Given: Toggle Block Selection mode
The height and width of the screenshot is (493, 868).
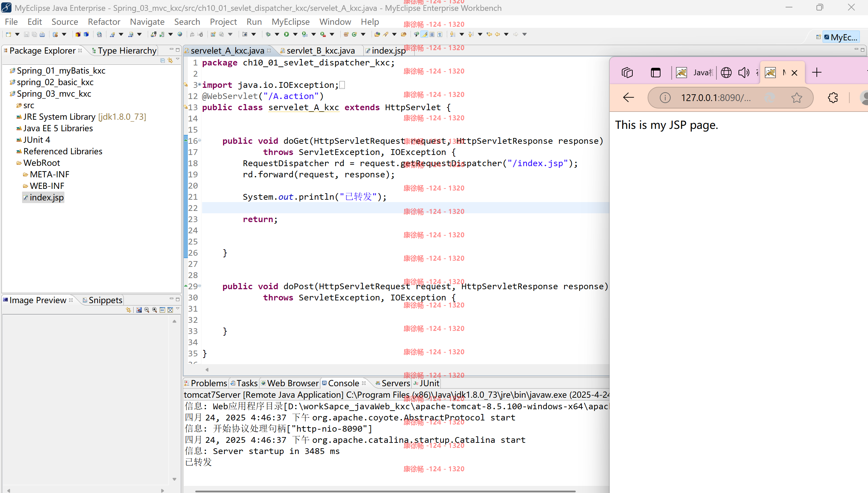Looking at the screenshot, I should (x=432, y=34).
